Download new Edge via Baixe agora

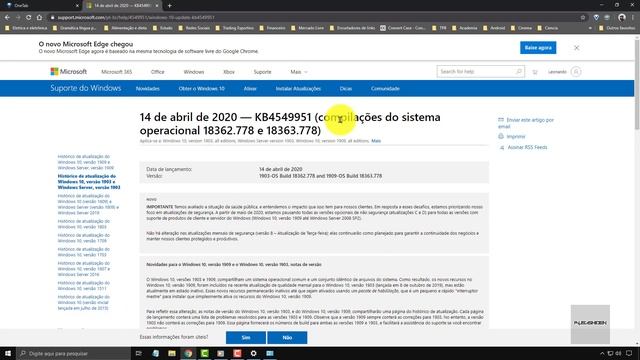click(x=538, y=48)
